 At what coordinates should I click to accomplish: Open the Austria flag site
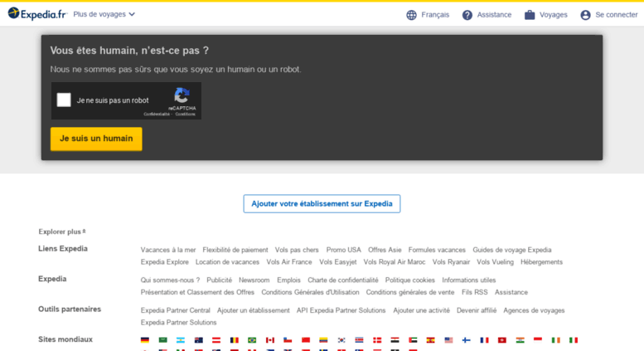[x=216, y=340]
